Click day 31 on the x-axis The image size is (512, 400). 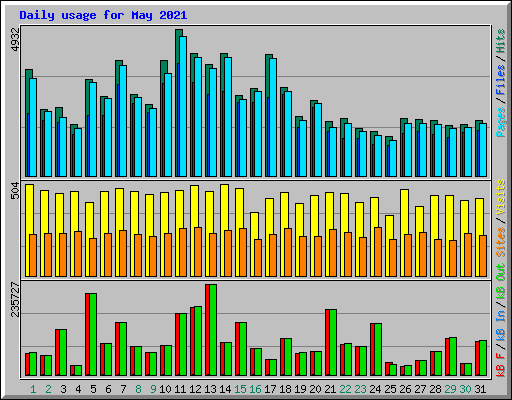480,389
